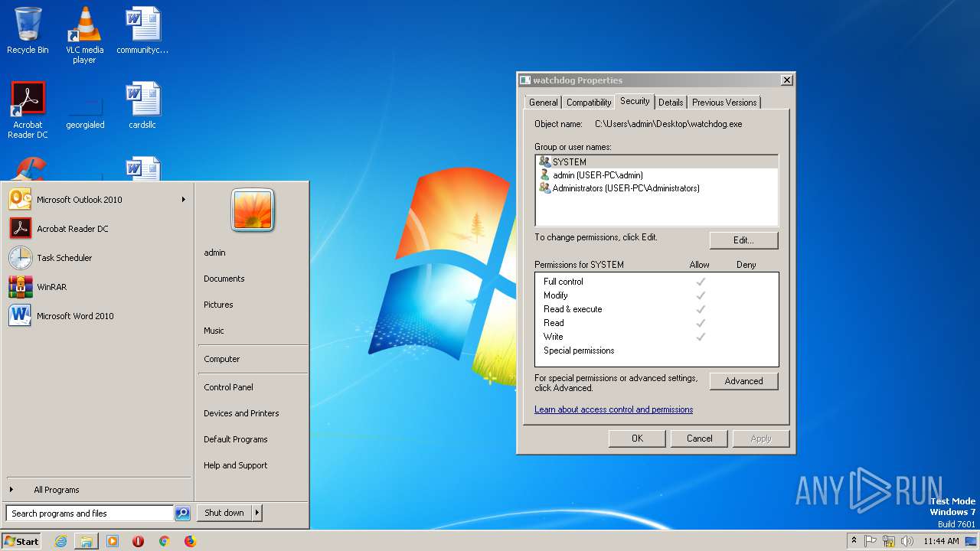Open Music from Start menu
The image size is (980, 551).
[214, 331]
